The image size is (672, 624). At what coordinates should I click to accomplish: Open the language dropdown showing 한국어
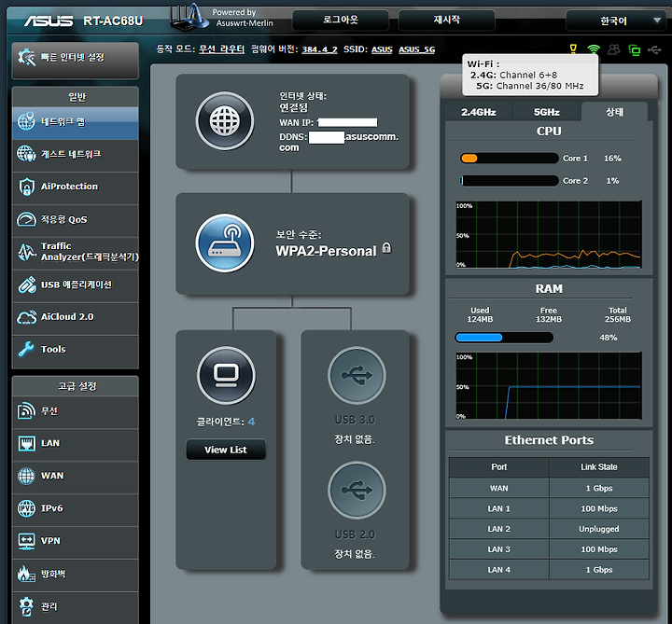point(615,21)
